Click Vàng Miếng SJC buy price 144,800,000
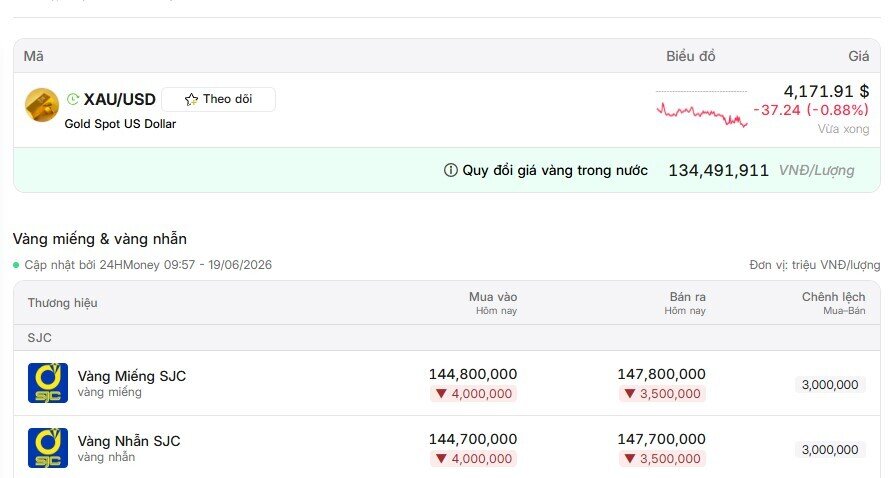Image resolution: width=888 pixels, height=478 pixels. (x=473, y=374)
